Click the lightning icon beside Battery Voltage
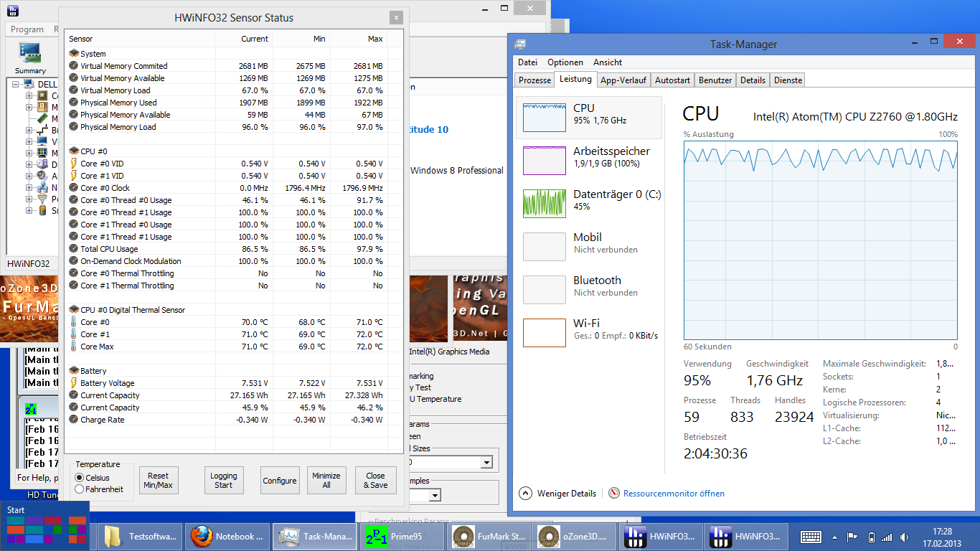980x551 pixels. pos(73,383)
